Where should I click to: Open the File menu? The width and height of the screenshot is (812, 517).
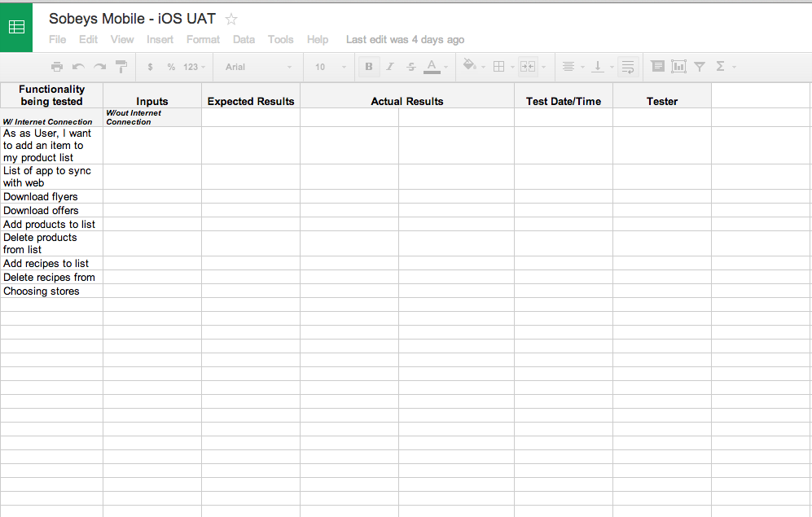(57, 40)
